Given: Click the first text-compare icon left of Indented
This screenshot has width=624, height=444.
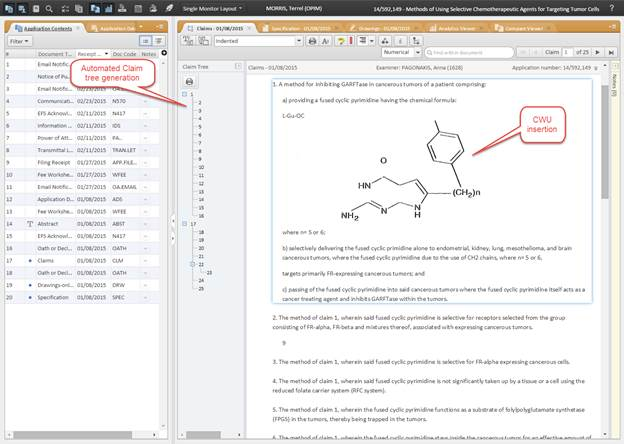Looking at the screenshot, I should pos(187,41).
